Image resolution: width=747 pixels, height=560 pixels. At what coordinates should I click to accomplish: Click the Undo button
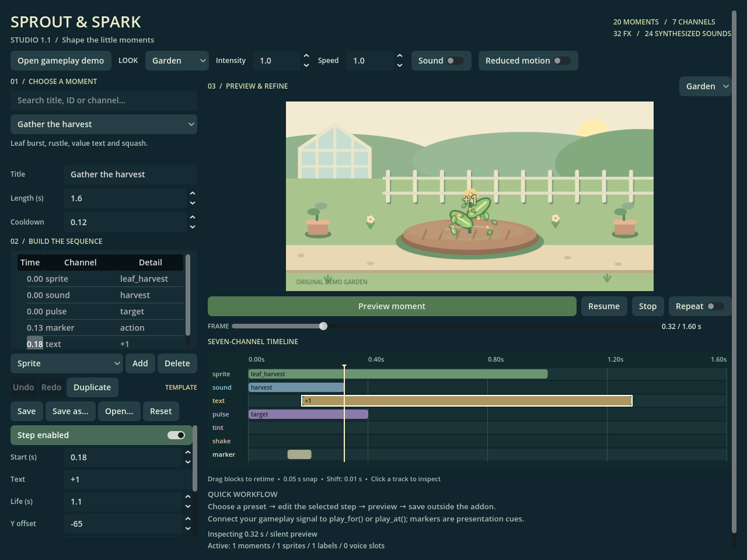click(x=23, y=387)
